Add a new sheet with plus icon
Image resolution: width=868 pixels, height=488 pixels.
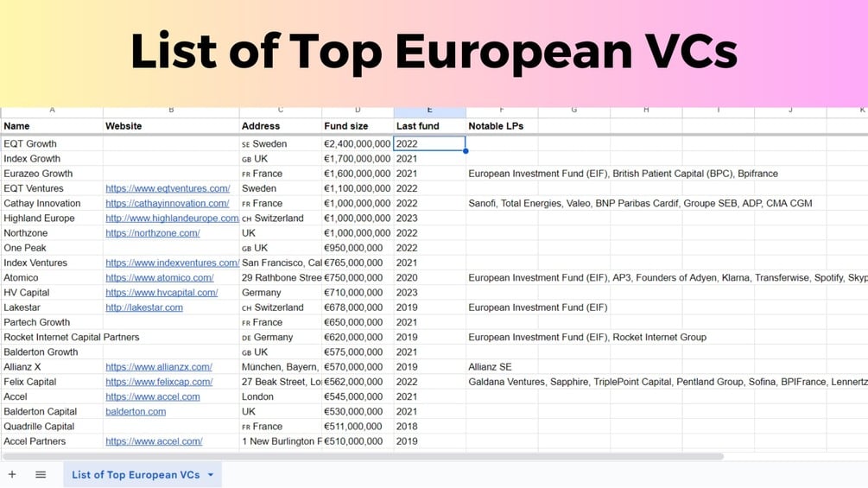tap(11, 475)
